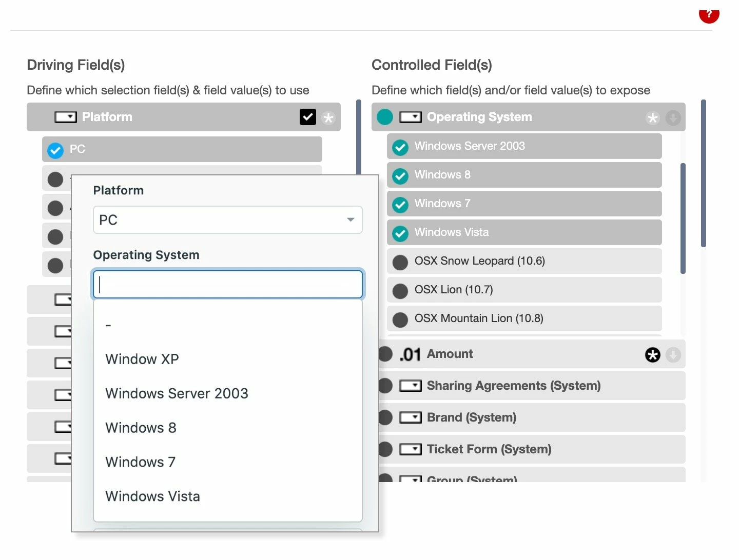Uncheck Windows Server 2003 controlled value
Image resolution: width=739 pixels, height=560 pixels.
(400, 147)
